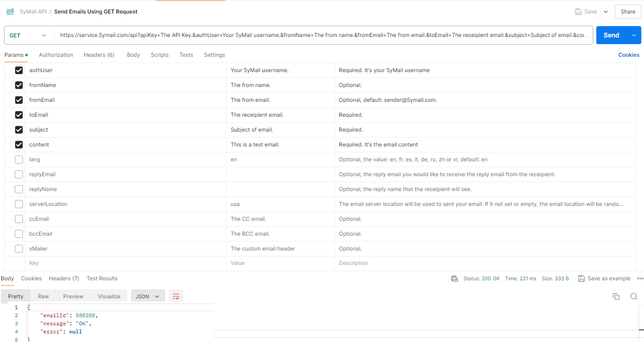
Task: Click the Size: 333 B indicator
Action: point(555,278)
